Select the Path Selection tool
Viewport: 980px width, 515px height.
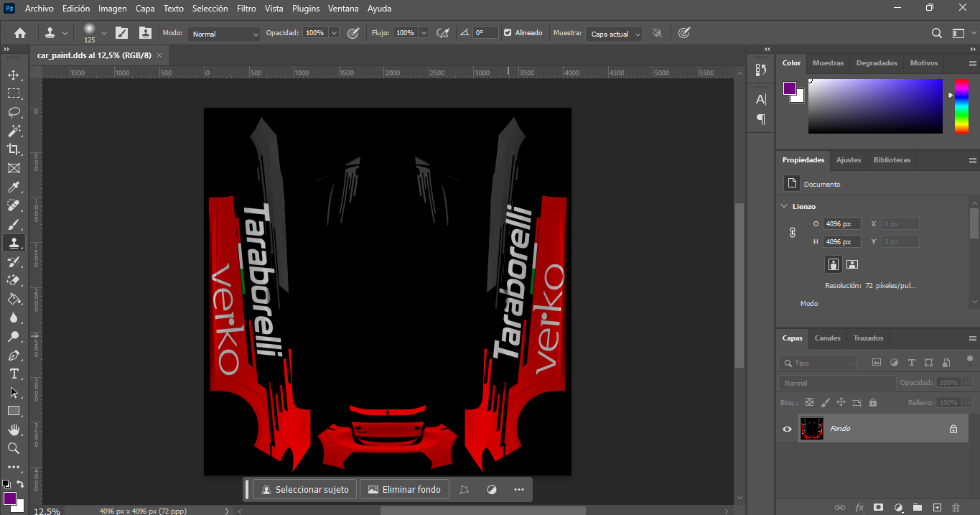pos(14,392)
